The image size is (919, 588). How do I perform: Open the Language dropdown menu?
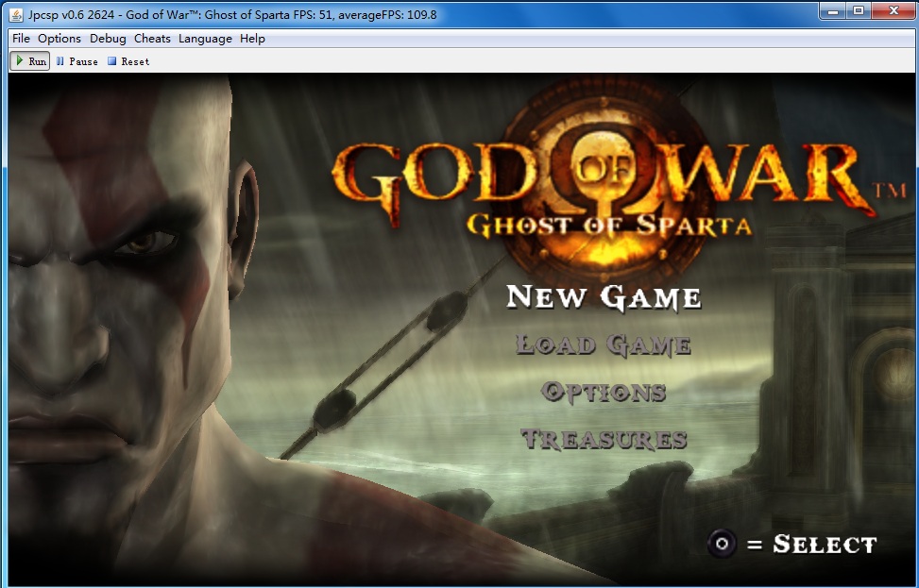(205, 39)
